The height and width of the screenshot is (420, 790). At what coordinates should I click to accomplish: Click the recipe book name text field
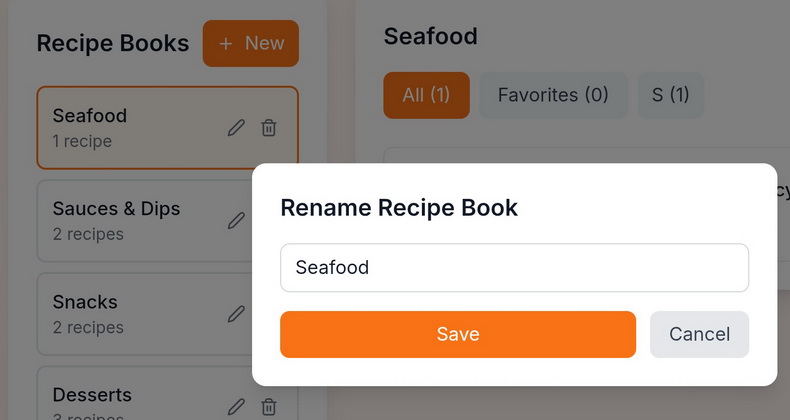point(514,268)
